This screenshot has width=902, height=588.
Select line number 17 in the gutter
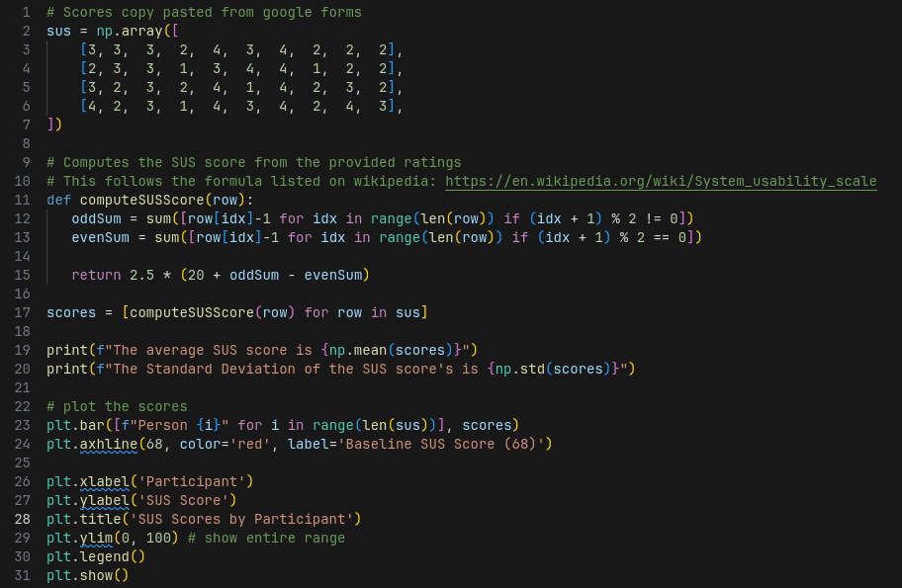click(x=22, y=312)
